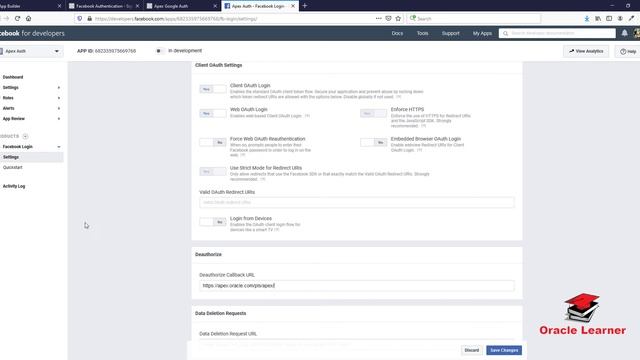
Task: Toggle Force Web OAuth Reauthentication switch
Action: [x=213, y=142]
